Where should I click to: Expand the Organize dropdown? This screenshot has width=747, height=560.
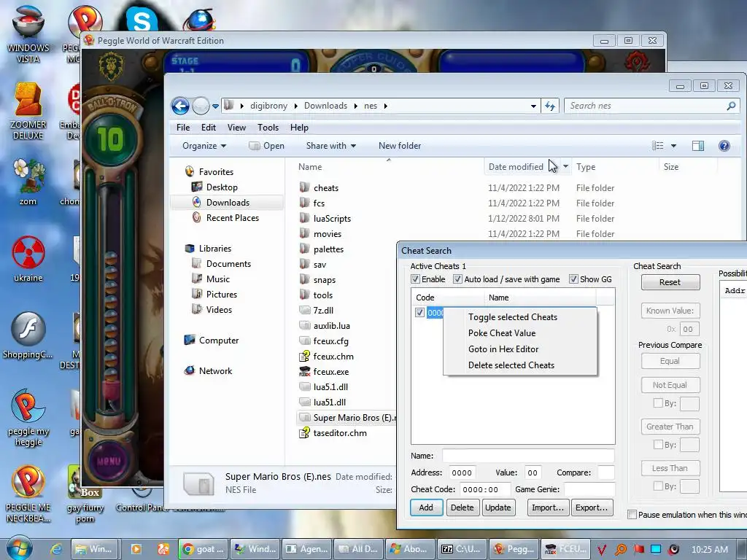[204, 146]
